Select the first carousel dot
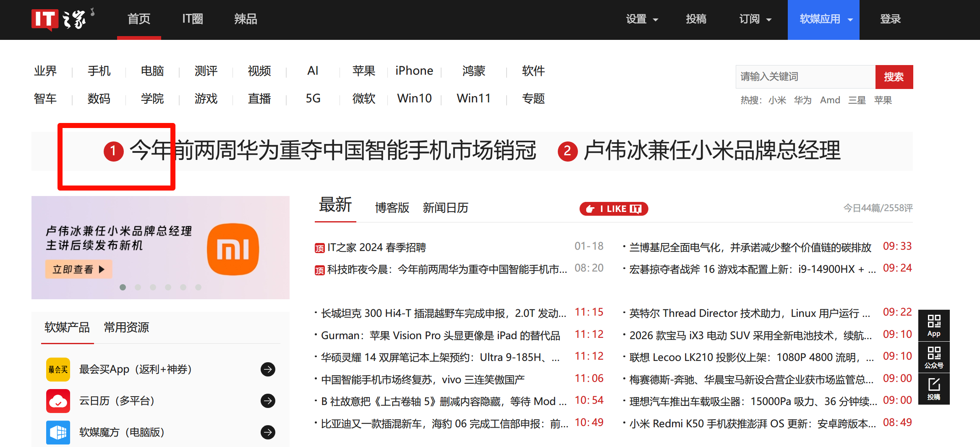 [123, 287]
